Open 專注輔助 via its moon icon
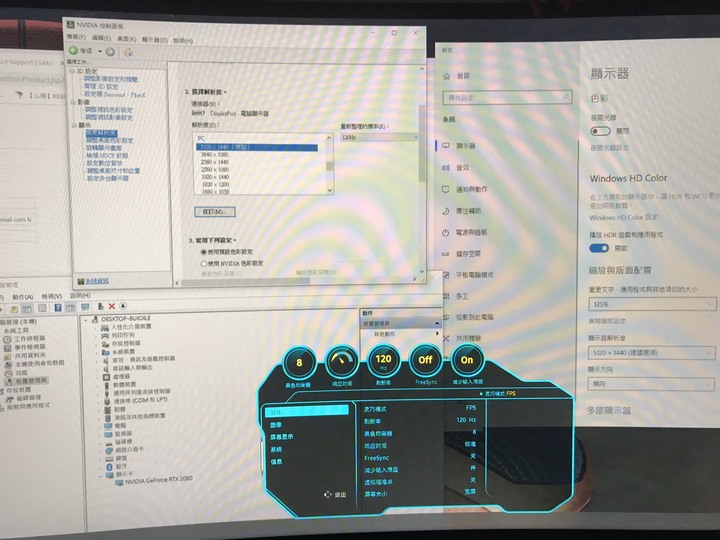Viewport: 720px width, 540px height. tap(445, 211)
